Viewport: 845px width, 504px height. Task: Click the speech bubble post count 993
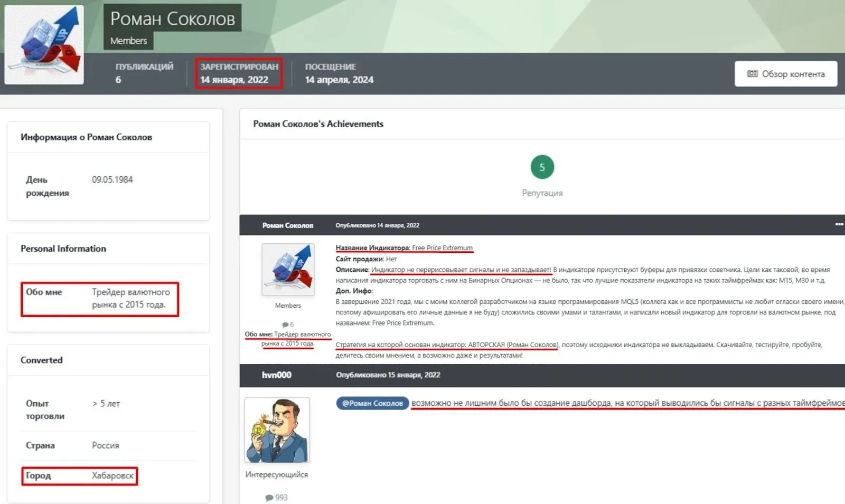click(x=276, y=498)
